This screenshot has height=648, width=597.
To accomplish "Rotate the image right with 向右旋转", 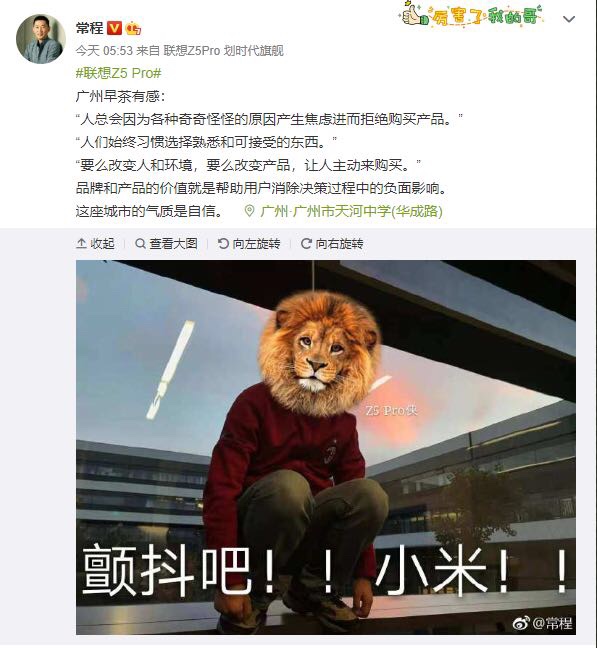I will click(x=332, y=244).
